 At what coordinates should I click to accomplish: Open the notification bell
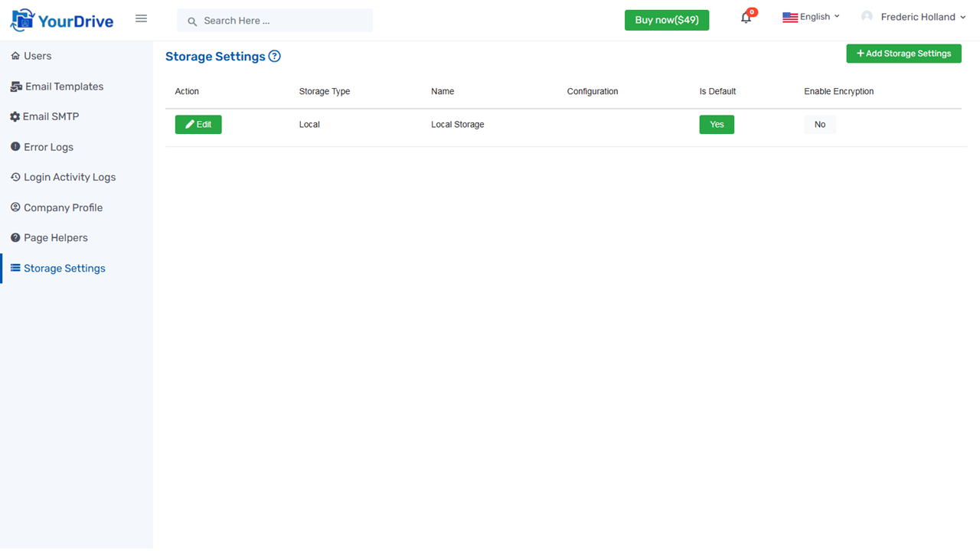(746, 17)
